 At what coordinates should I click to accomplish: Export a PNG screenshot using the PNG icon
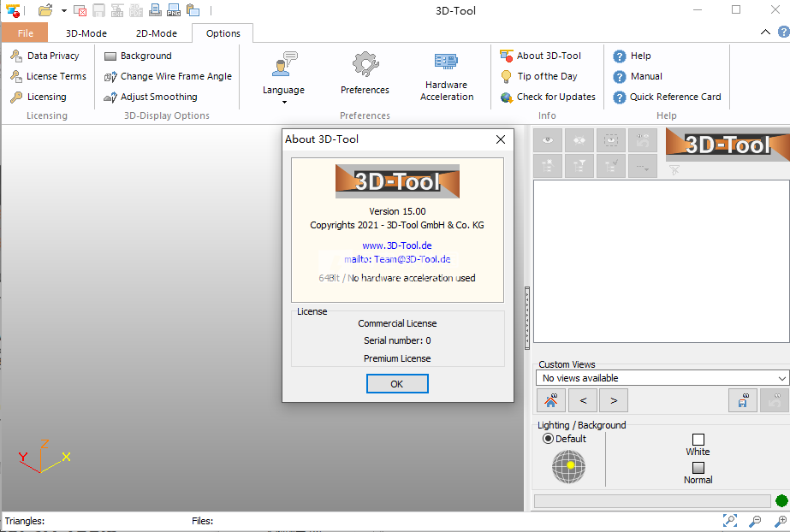point(173,10)
